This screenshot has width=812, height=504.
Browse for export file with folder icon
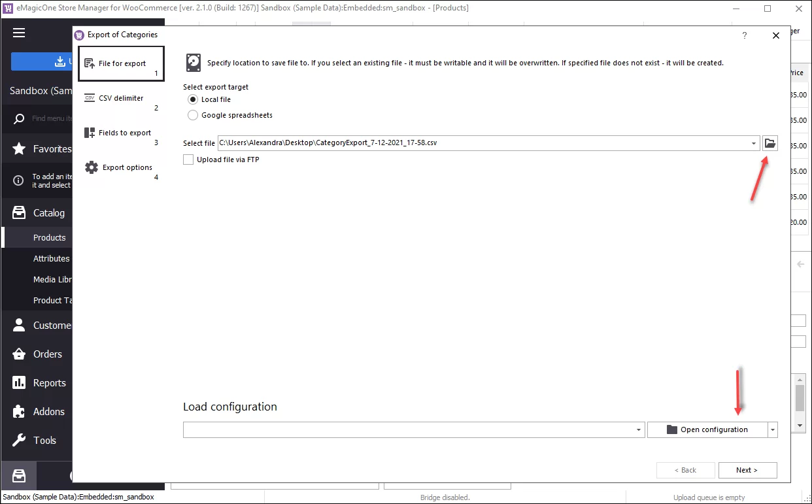point(770,143)
